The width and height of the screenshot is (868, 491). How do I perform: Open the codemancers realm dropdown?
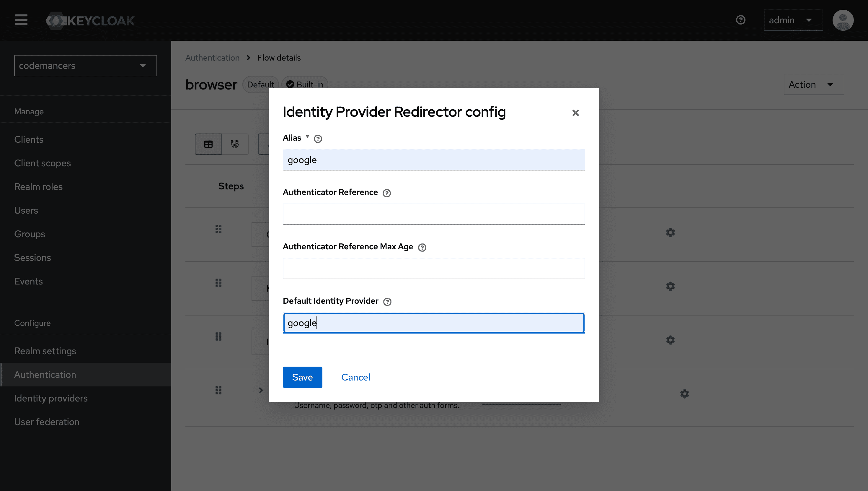click(x=85, y=65)
